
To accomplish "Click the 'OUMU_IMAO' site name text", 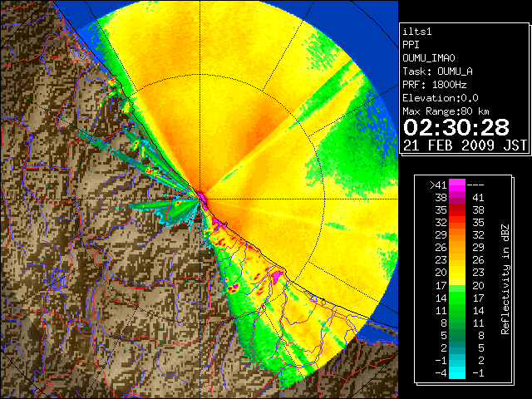I will [429, 58].
